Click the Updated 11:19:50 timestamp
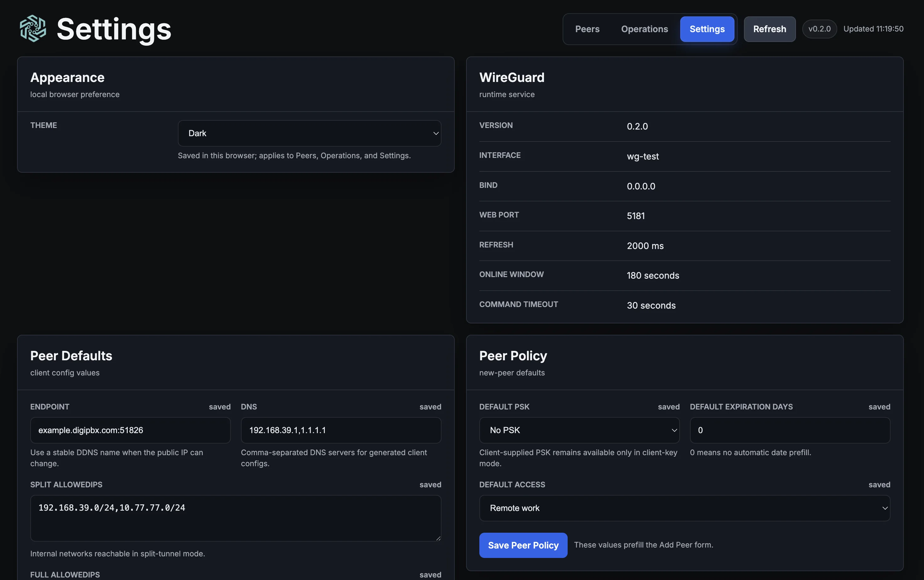Screen dimensions: 924x580 click(x=873, y=29)
